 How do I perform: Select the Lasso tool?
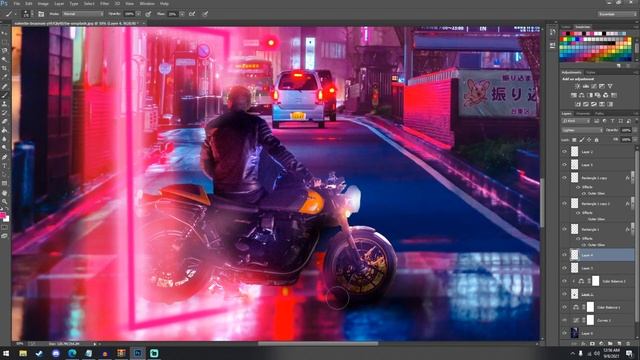[x=4, y=50]
